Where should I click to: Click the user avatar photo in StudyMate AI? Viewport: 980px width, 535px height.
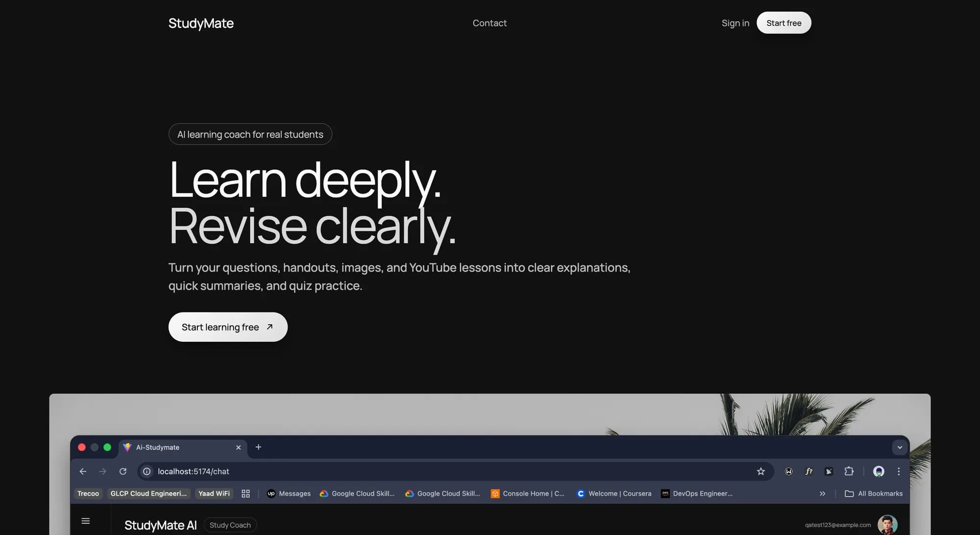click(887, 525)
